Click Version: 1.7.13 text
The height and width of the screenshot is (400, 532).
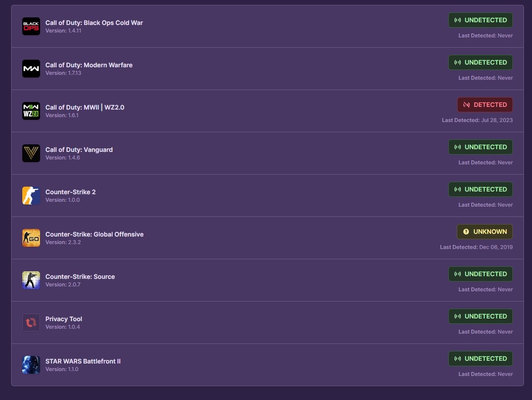pos(64,73)
